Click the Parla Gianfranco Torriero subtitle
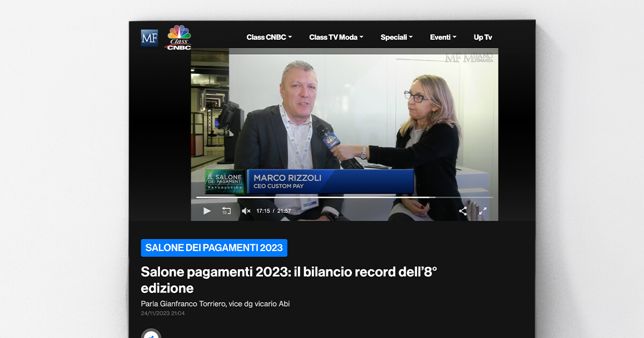This screenshot has height=338, width=644. pyautogui.click(x=215, y=304)
